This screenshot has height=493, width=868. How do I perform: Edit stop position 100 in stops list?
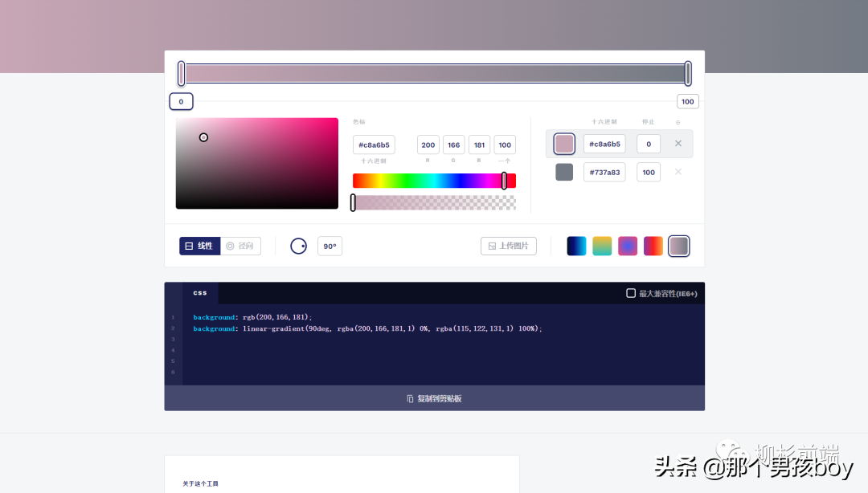pos(649,172)
